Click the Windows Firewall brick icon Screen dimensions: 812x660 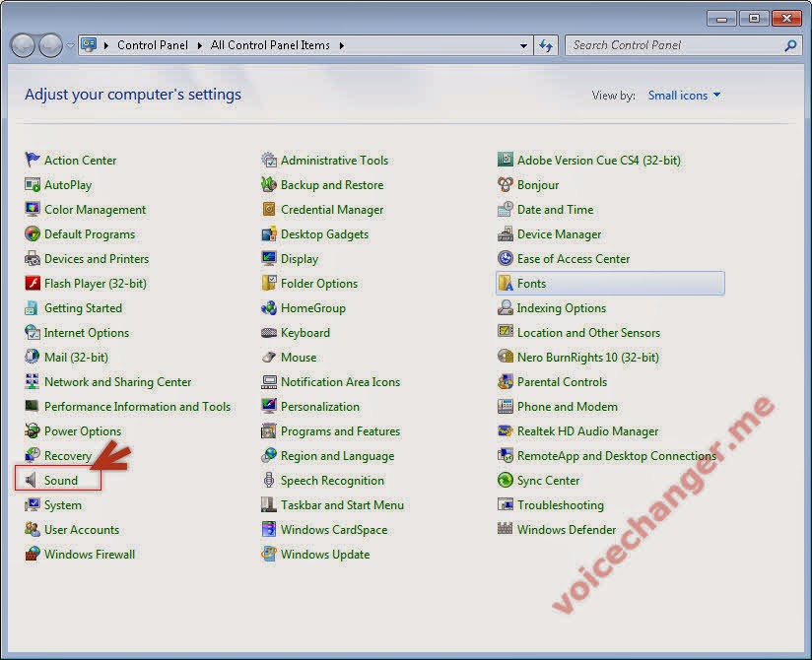click(33, 554)
